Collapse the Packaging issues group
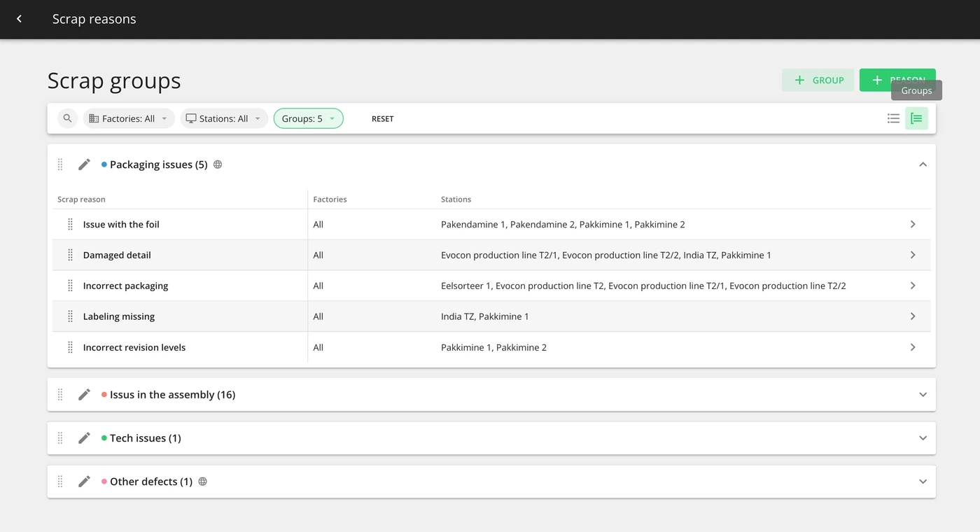The width and height of the screenshot is (980, 532). coord(923,164)
